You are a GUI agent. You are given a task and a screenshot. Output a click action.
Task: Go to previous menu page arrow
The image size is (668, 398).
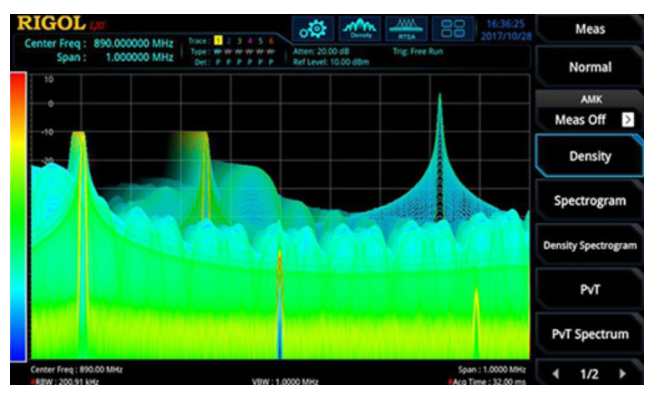[x=556, y=374]
